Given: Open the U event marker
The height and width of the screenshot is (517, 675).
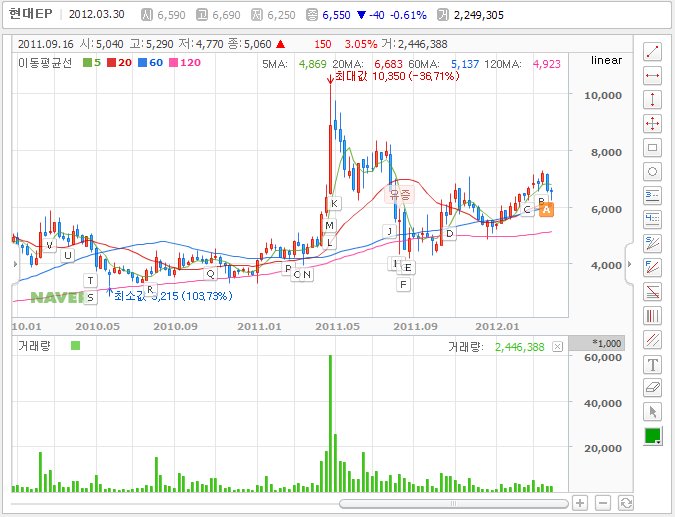Looking at the screenshot, I should point(68,255).
